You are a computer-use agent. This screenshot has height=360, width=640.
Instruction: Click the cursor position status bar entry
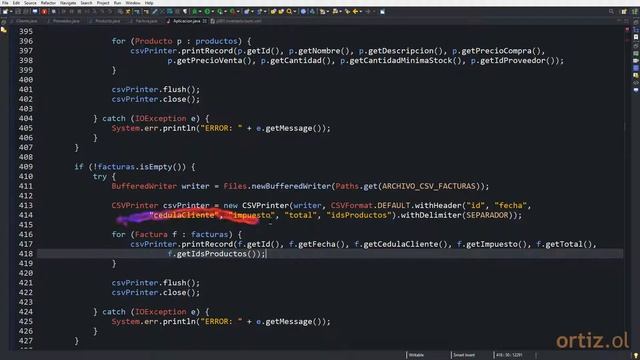[508, 355]
